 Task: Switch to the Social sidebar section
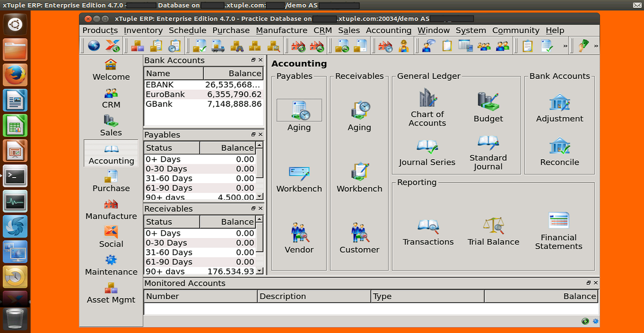coord(111,237)
